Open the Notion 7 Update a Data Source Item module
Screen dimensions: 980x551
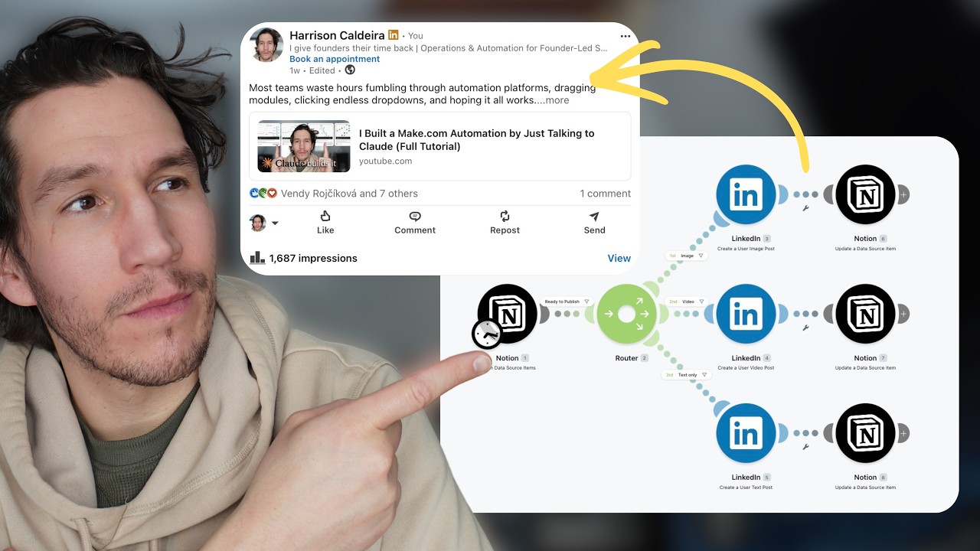[x=865, y=314]
